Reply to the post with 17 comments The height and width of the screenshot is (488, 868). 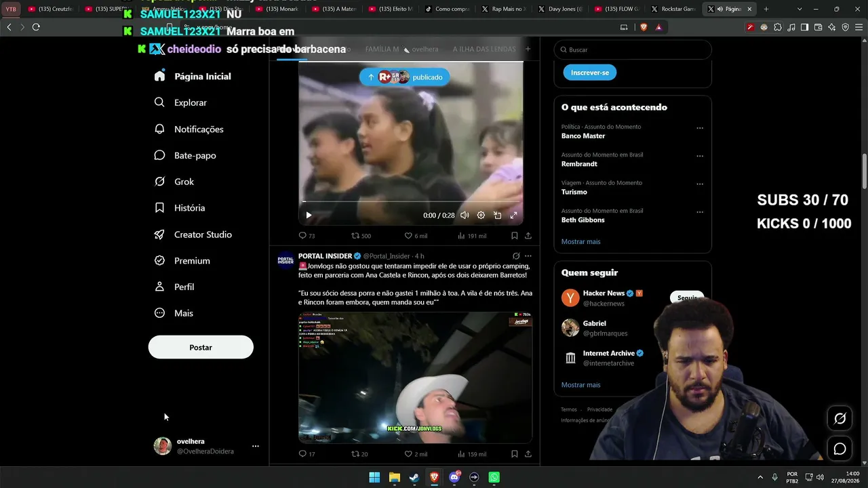[307, 454]
